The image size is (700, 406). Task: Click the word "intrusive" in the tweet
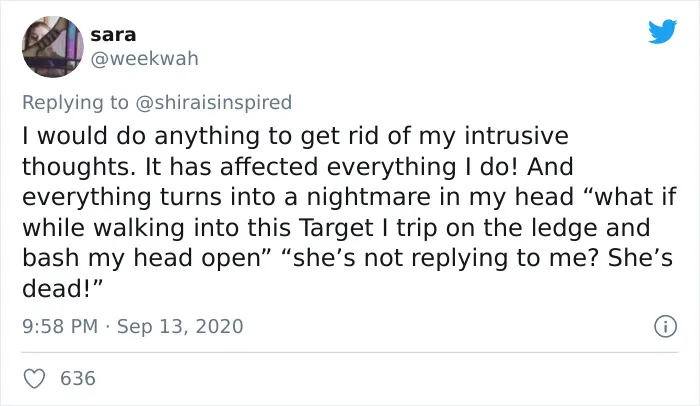click(x=517, y=136)
